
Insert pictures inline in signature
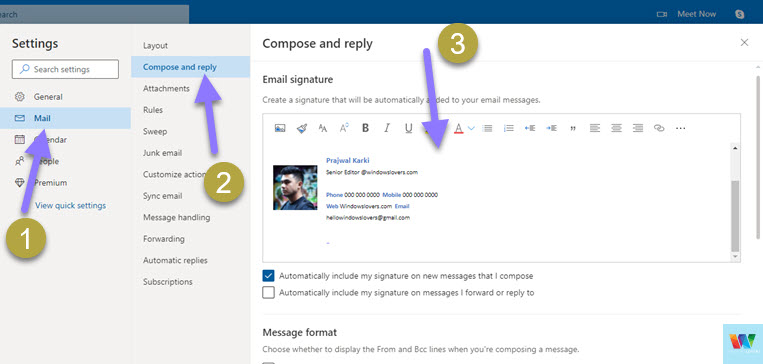coord(280,128)
